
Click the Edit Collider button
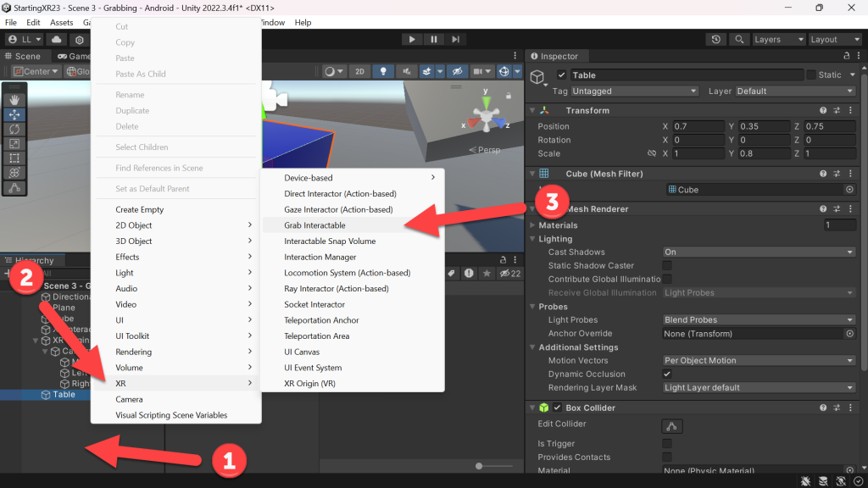tap(671, 426)
